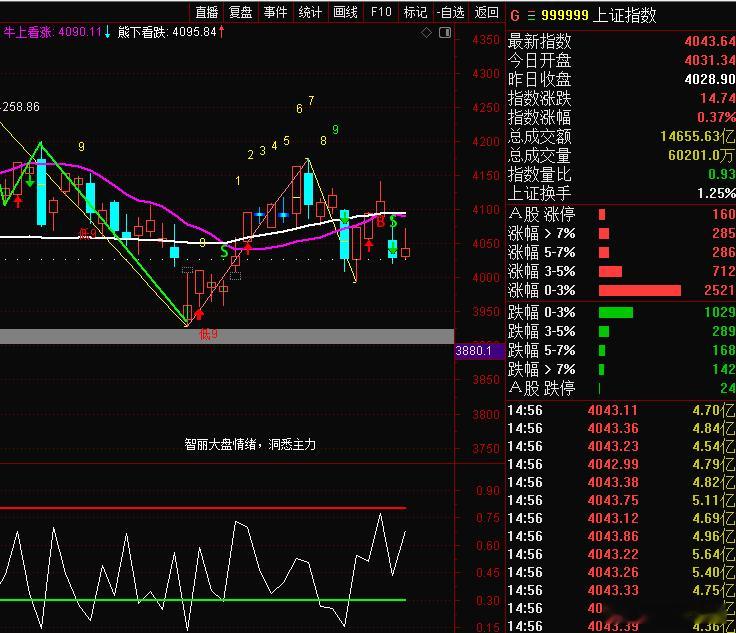Click the tick row with price 4042.99
Screen dimensions: 736x633
pyautogui.click(x=621, y=465)
